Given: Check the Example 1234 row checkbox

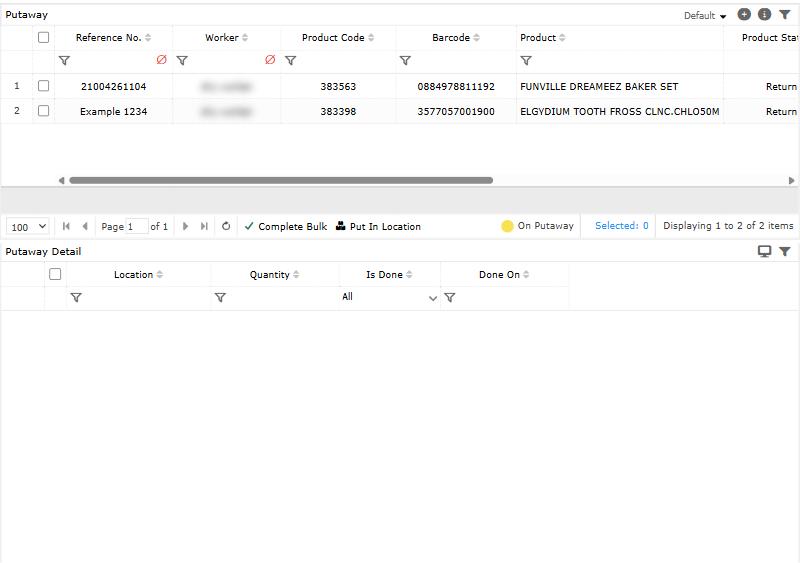Looking at the screenshot, I should pyautogui.click(x=43, y=111).
